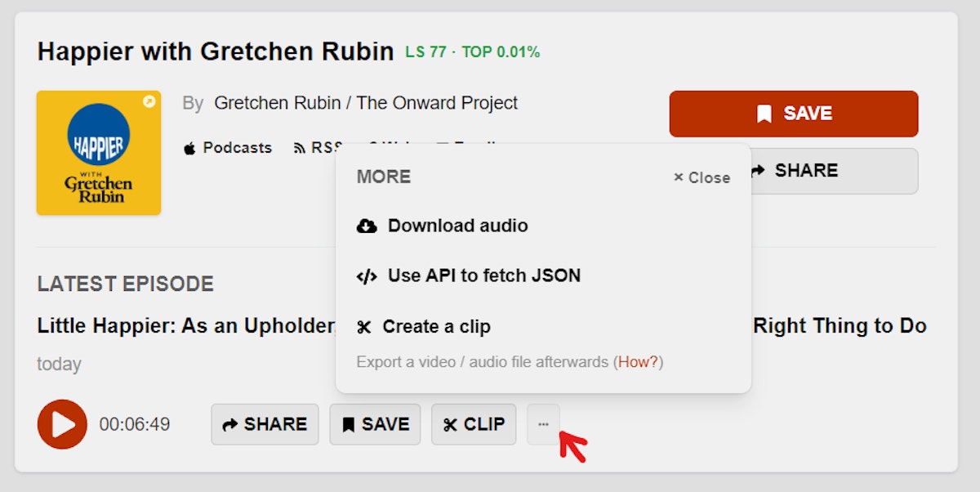Click the TOP 0.01% ranking label

[x=501, y=52]
